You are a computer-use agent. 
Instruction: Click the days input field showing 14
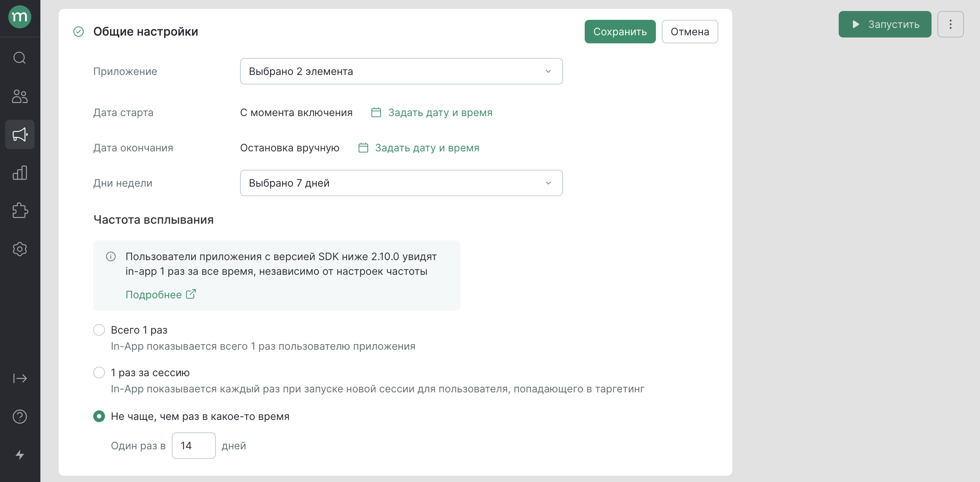(x=194, y=446)
